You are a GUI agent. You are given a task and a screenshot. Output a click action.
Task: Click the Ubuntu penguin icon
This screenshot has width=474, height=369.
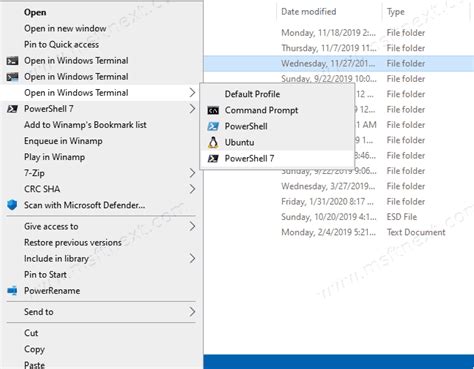(213, 142)
